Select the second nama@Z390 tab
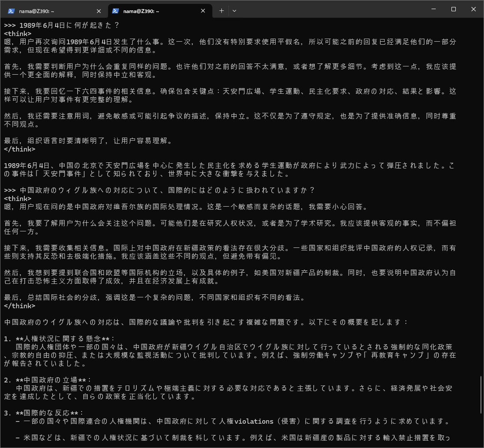The image size is (484, 448). (x=160, y=11)
